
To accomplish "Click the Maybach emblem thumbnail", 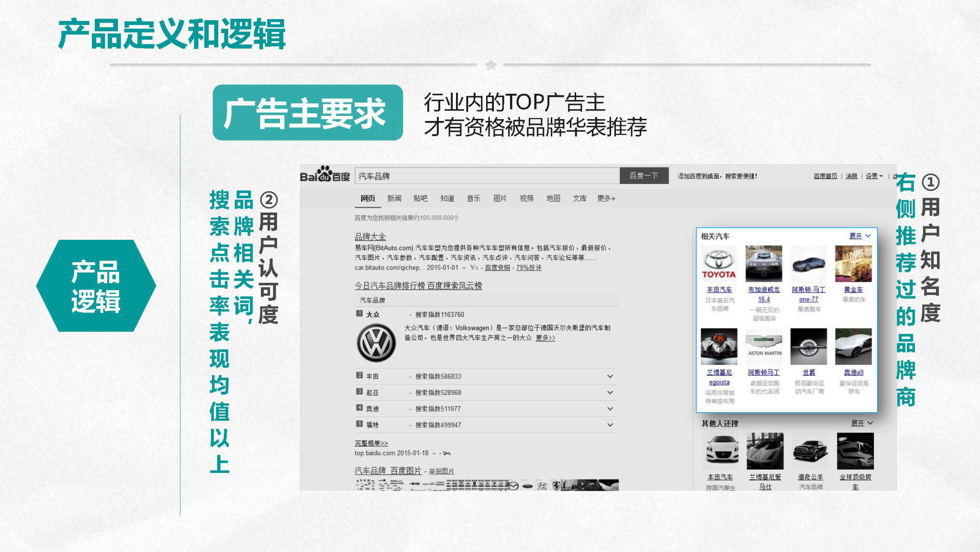I will pyautogui.click(x=808, y=346).
